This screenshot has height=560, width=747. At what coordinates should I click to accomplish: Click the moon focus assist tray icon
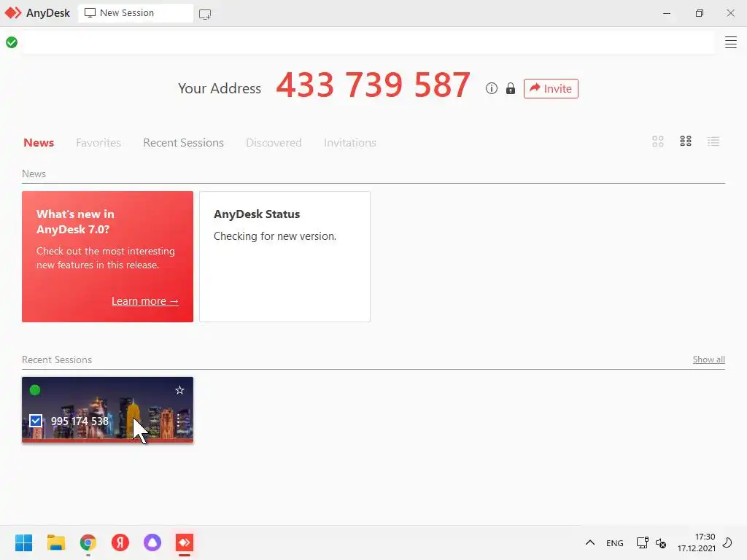click(x=727, y=542)
